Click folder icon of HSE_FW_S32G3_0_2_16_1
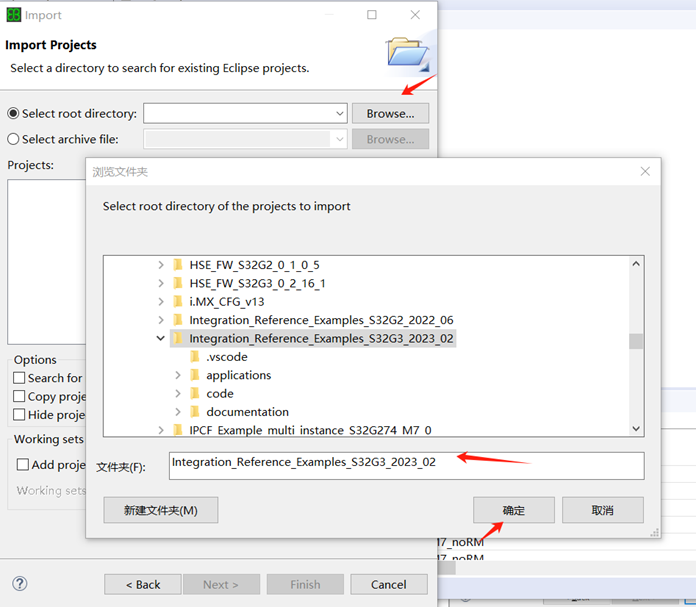This screenshot has height=607, width=696. (x=178, y=283)
